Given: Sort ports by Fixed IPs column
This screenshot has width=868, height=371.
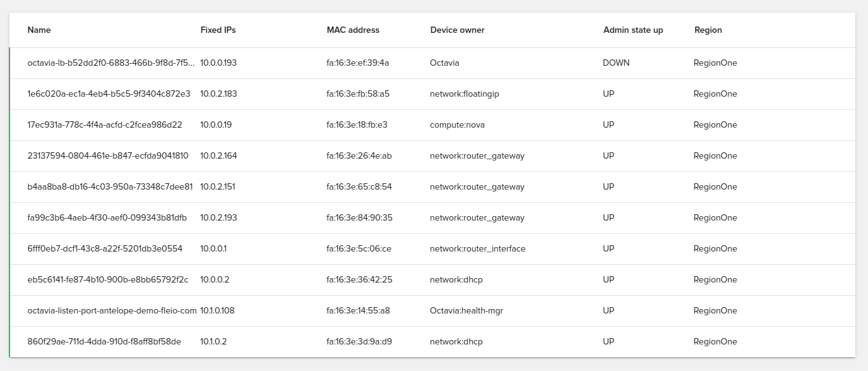Looking at the screenshot, I should (217, 30).
